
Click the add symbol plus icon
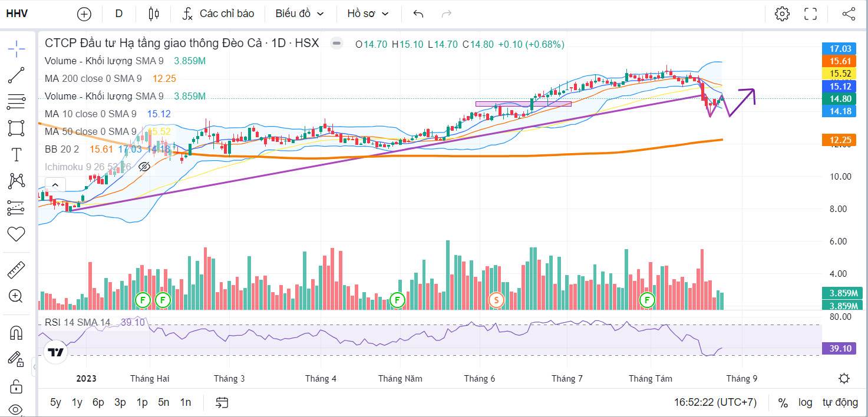(x=84, y=14)
